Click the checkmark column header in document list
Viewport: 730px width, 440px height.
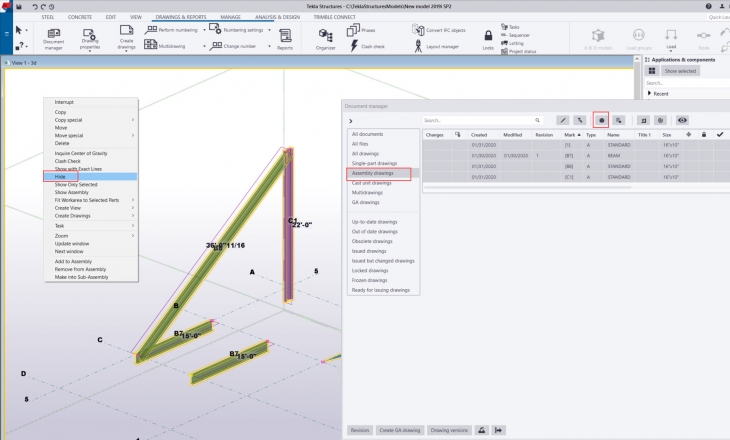[719, 134]
